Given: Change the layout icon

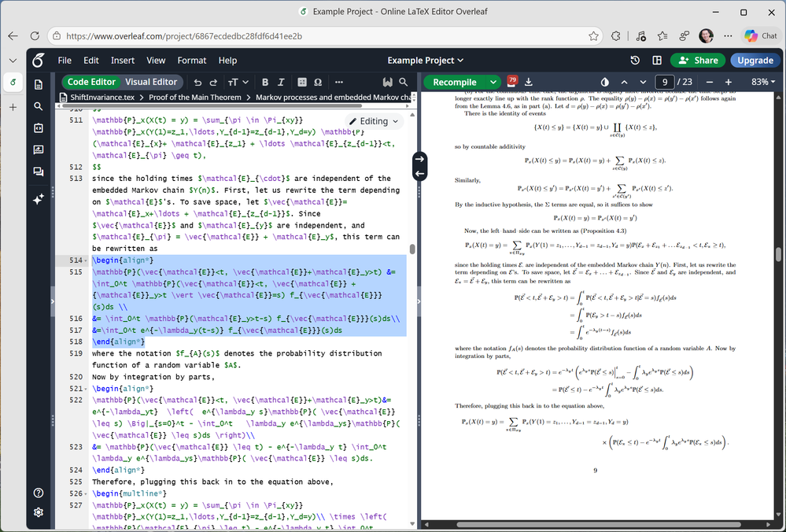Looking at the screenshot, I should [657, 60].
